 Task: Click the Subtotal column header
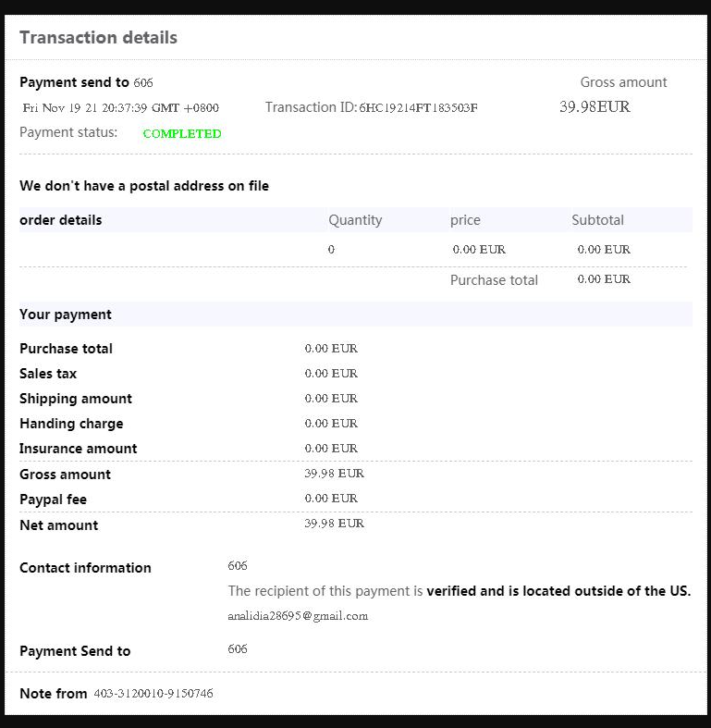point(597,220)
